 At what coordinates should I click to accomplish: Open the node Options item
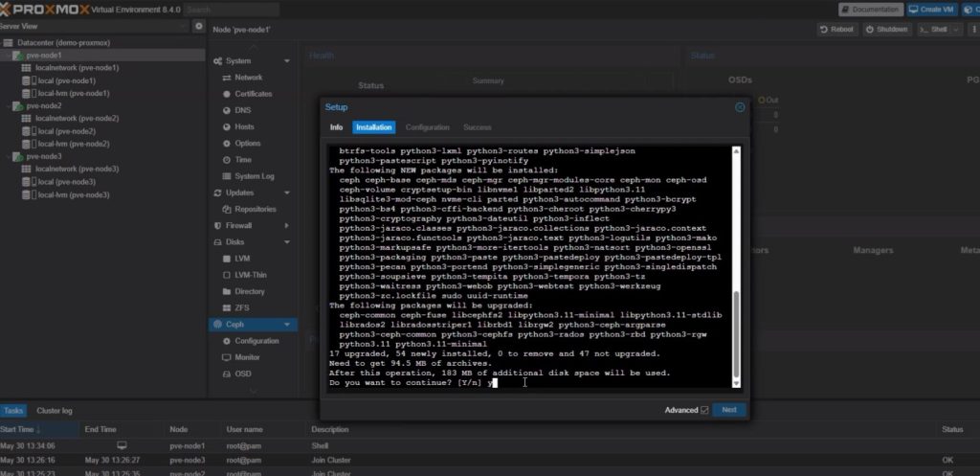click(248, 144)
